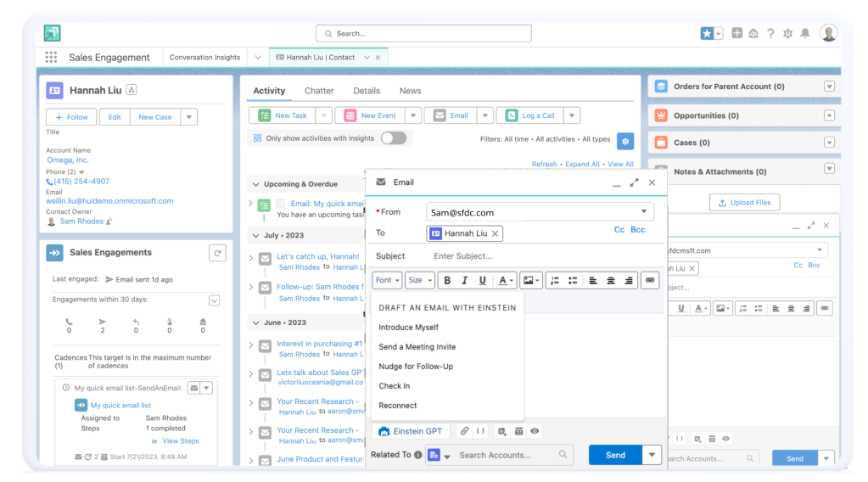Preview email using the eye icon

(535, 431)
